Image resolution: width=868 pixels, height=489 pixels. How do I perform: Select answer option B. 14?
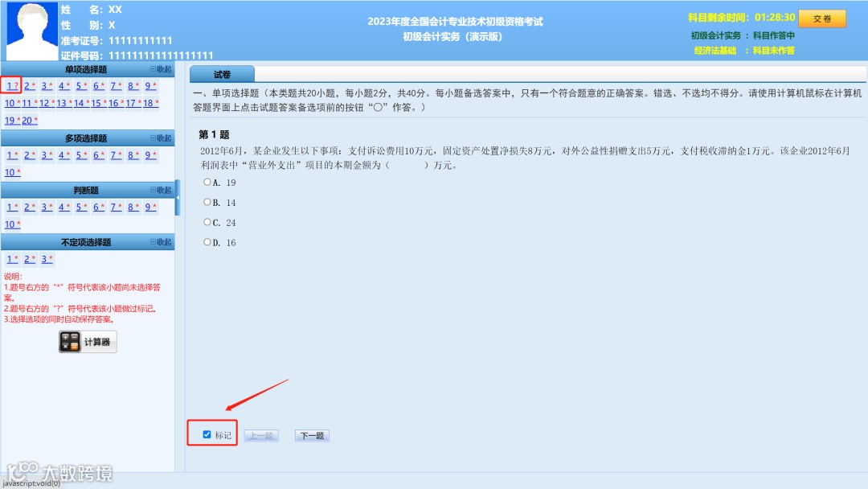point(207,202)
